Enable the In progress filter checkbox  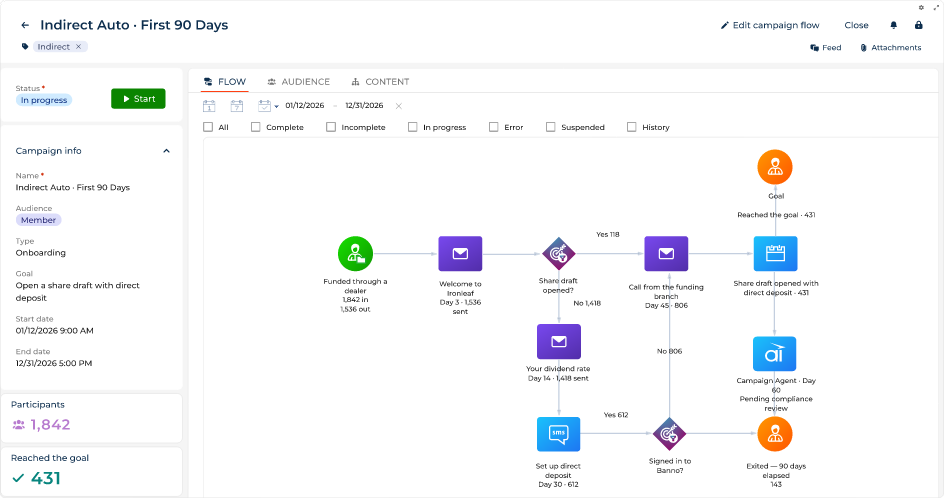tap(412, 127)
